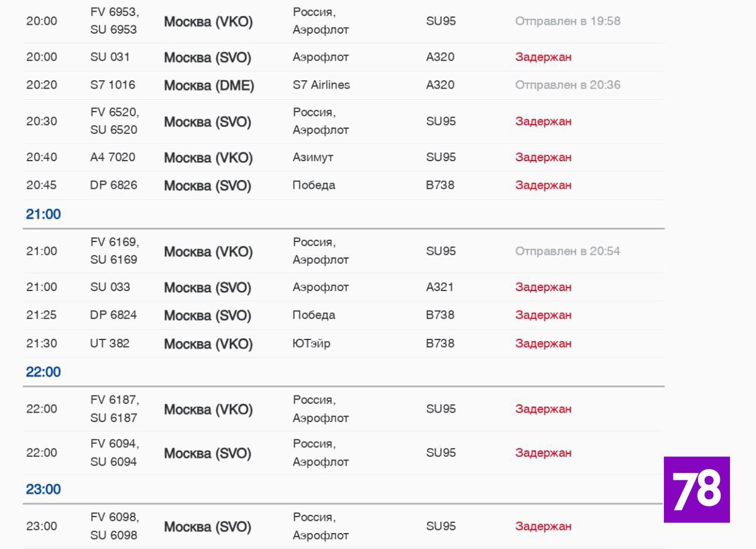This screenshot has height=549, width=756.
Task: Click the 'Отправлен в 20:54' status text
Action: pos(568,251)
